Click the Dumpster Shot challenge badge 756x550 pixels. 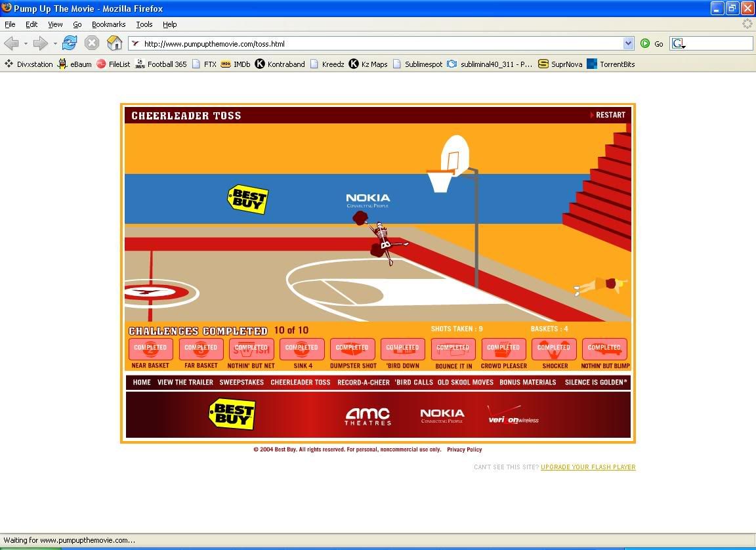point(352,349)
